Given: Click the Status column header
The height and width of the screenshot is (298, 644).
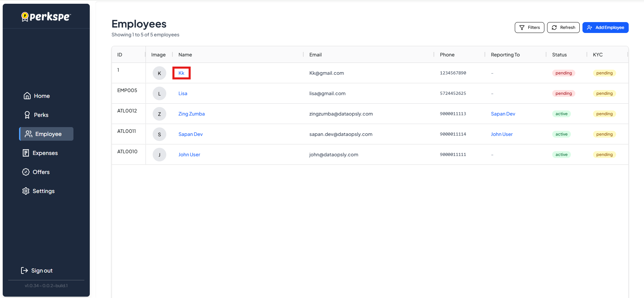Looking at the screenshot, I should [x=559, y=55].
